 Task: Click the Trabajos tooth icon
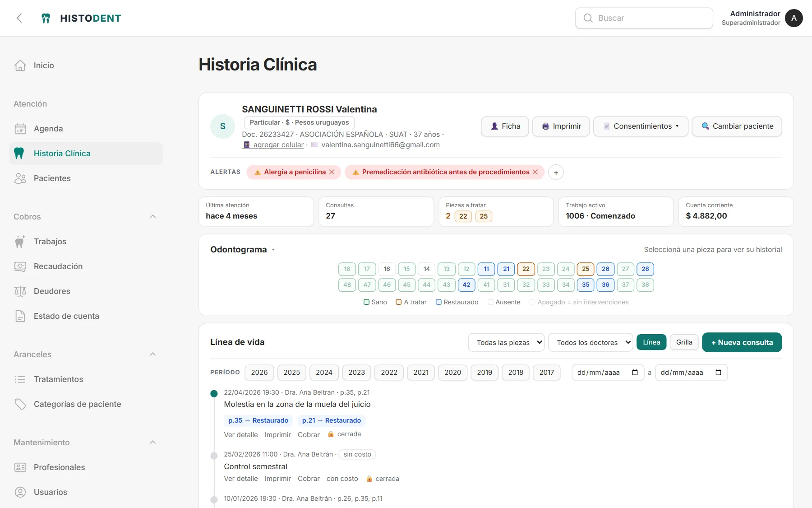pos(19,242)
